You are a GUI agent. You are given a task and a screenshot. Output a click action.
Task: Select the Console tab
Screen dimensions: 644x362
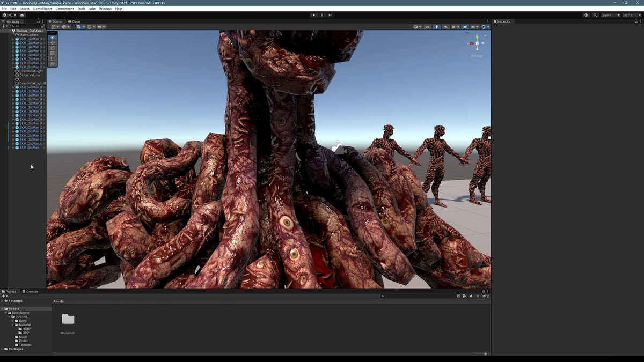30,291
